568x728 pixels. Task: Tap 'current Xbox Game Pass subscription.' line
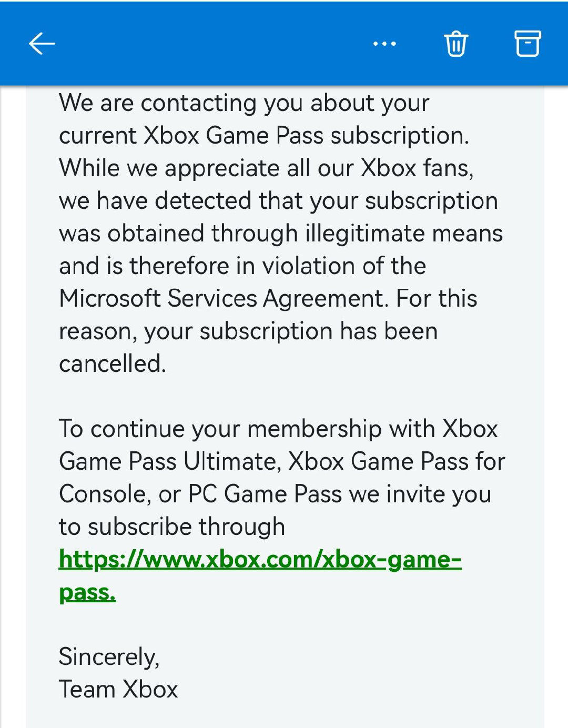(x=264, y=136)
